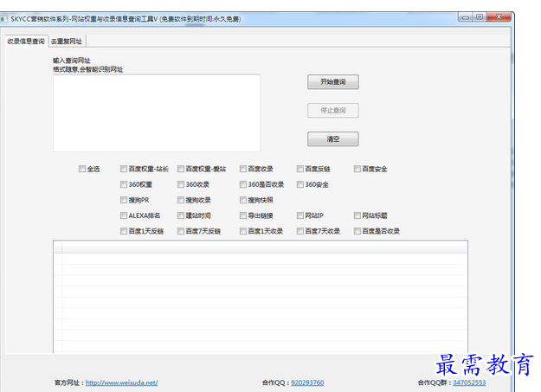This screenshot has width=541, height=392.
Task: Select the 360收录 checkbox
Action: [181, 184]
